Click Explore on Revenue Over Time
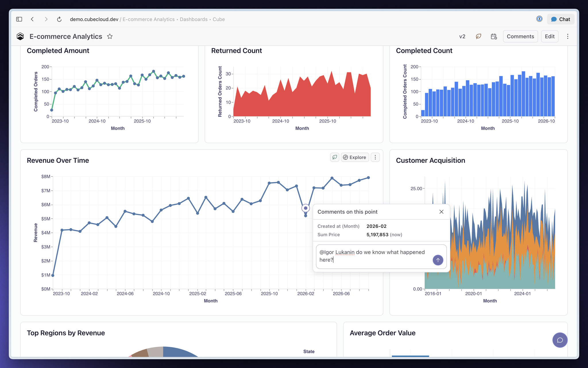The width and height of the screenshot is (588, 368). [355, 157]
